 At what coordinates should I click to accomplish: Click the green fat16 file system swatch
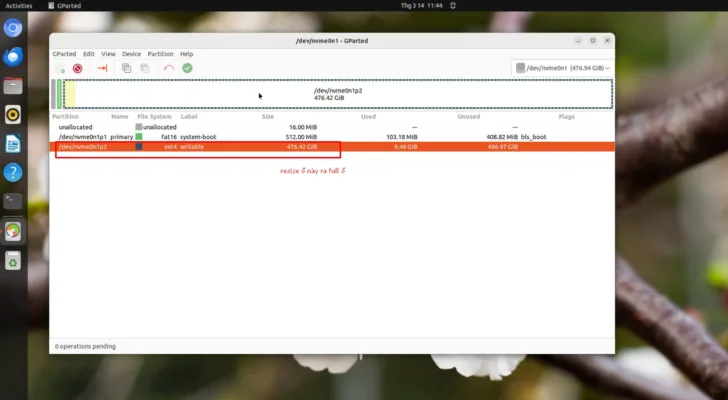point(139,137)
